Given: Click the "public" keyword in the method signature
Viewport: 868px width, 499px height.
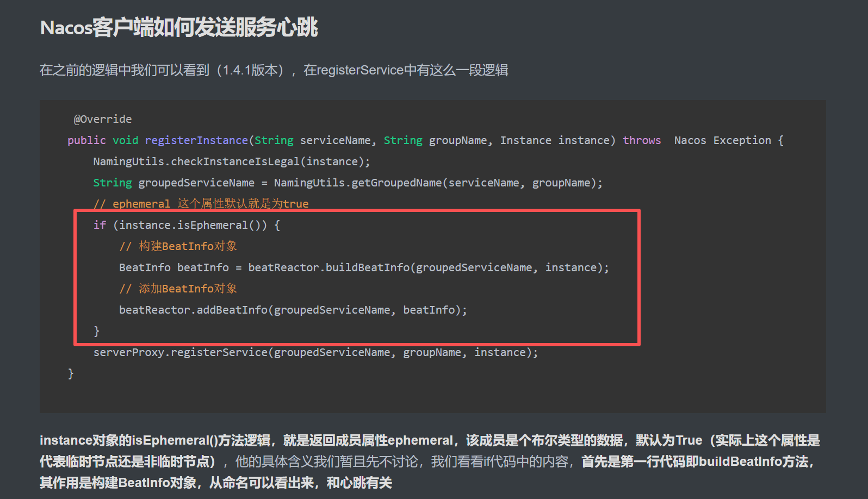Looking at the screenshot, I should (x=86, y=140).
